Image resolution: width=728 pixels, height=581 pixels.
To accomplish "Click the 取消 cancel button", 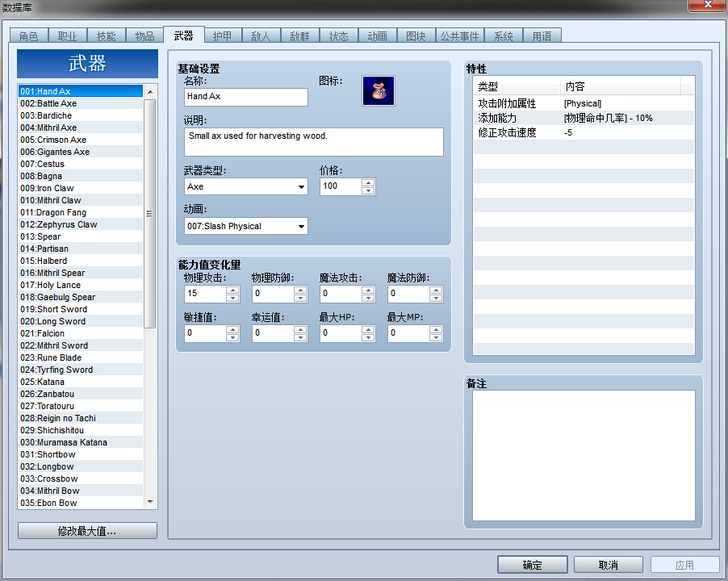I will coord(609,565).
